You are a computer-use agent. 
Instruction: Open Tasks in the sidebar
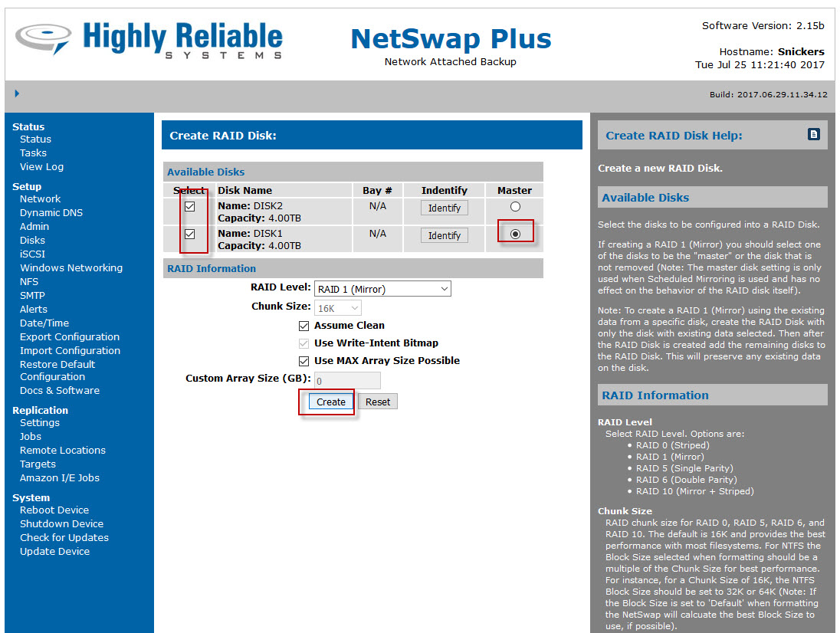[33, 153]
